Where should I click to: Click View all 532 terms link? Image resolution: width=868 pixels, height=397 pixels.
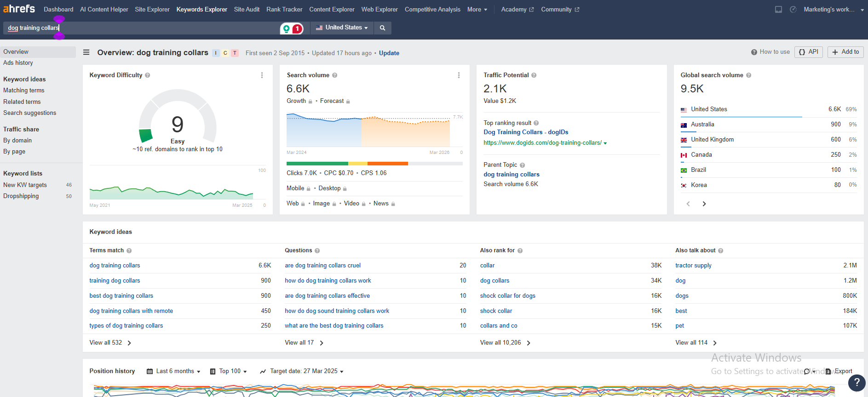[x=110, y=343]
